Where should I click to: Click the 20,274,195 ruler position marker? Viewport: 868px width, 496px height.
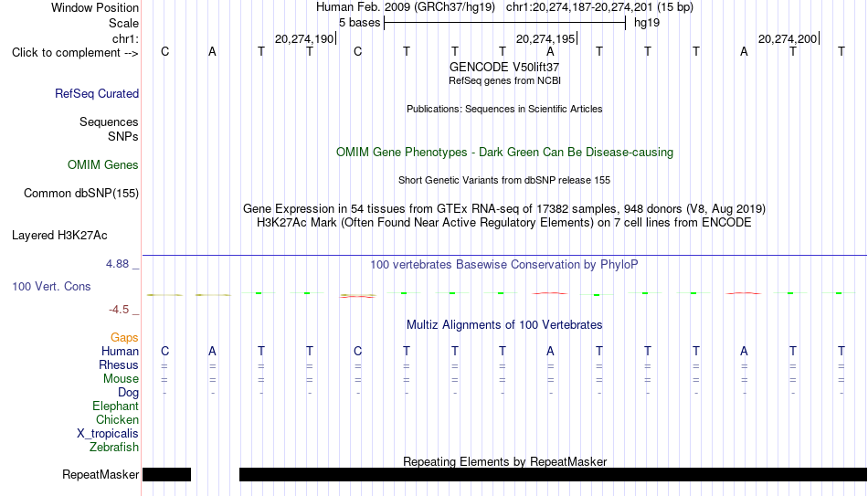[546, 38]
